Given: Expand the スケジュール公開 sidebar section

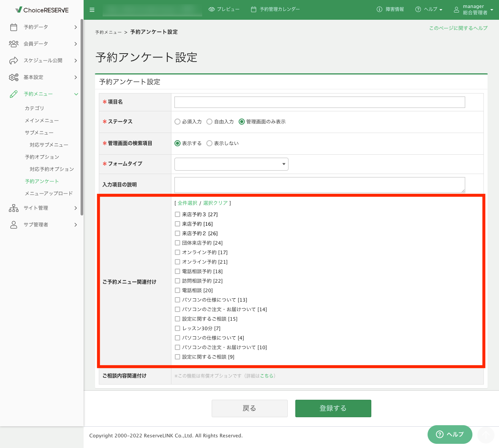Looking at the screenshot, I should click(76, 60).
